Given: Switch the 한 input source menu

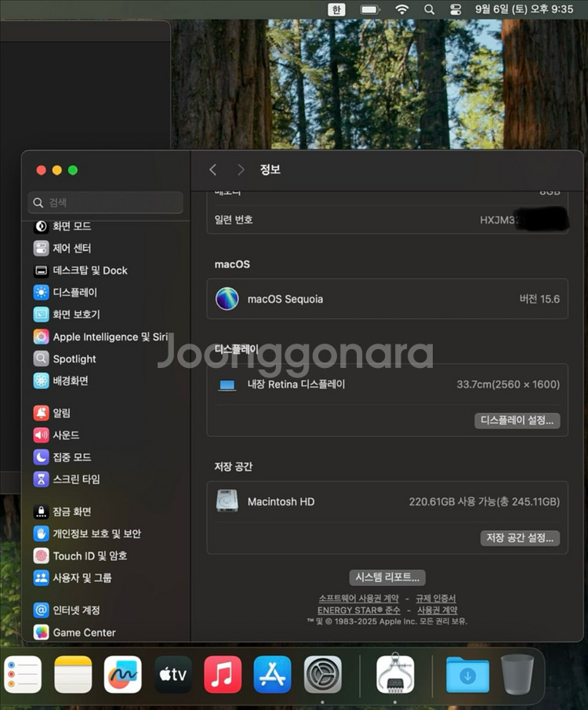Looking at the screenshot, I should [336, 9].
